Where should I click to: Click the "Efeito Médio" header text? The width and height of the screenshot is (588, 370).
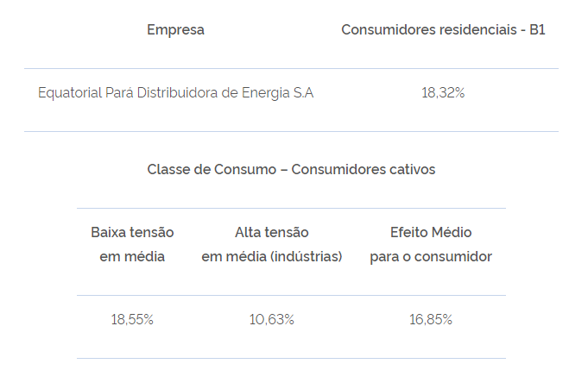pos(431,232)
